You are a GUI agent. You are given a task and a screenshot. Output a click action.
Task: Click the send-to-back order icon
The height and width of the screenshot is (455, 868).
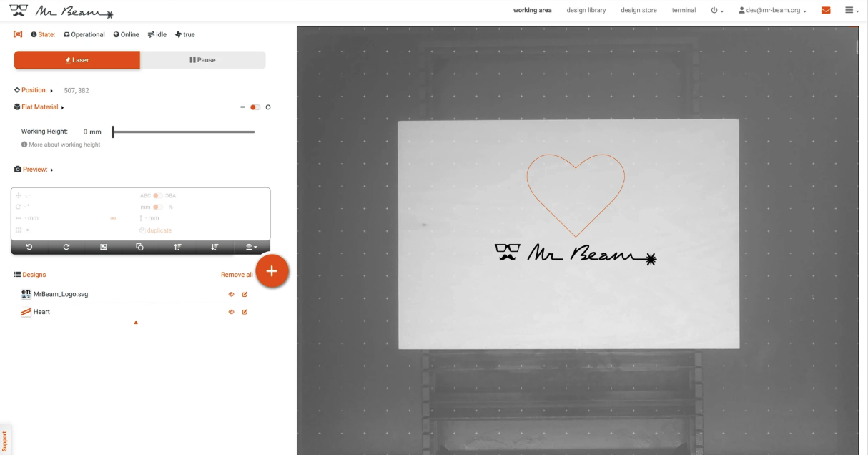point(214,247)
